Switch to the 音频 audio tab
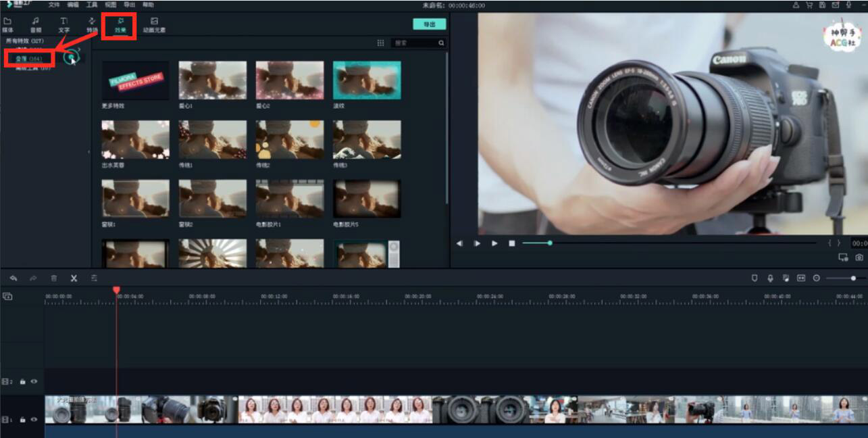 [x=36, y=25]
